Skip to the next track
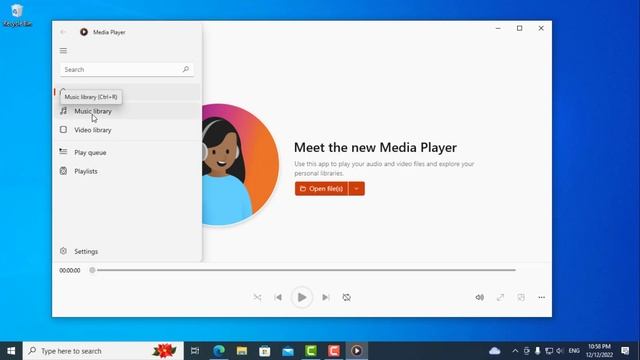The image size is (640, 360). tap(325, 297)
